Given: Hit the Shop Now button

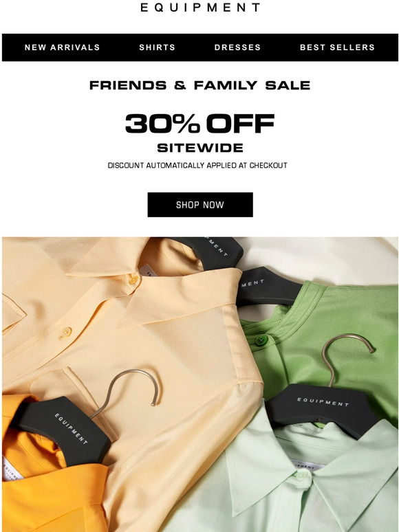Looking at the screenshot, I should tap(200, 205).
